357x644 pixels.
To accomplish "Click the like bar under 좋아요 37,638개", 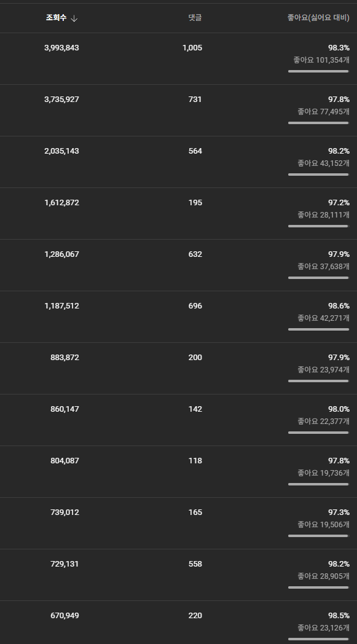I will point(318,278).
